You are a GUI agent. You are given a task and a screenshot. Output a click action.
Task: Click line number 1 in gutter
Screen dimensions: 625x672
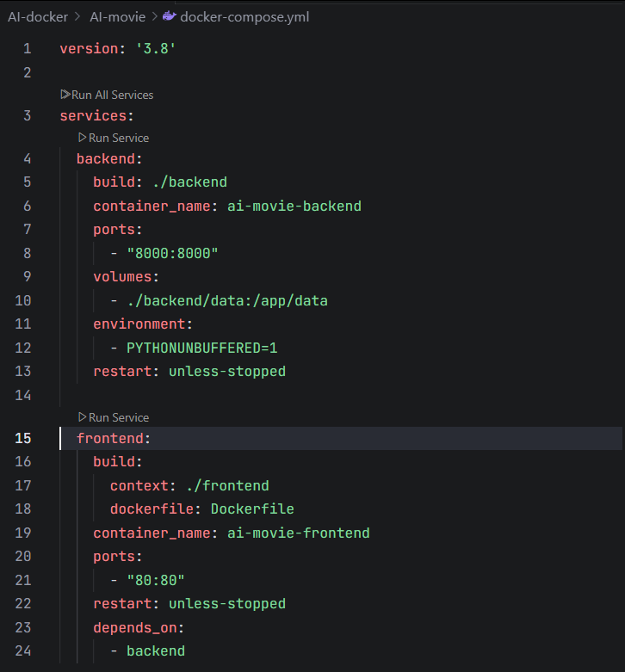tap(27, 48)
